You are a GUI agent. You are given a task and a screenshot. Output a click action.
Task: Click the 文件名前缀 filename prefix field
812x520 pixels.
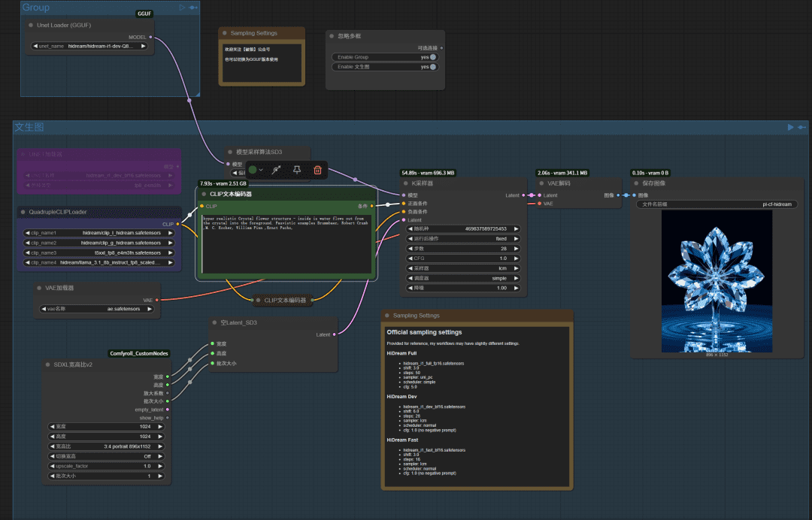click(717, 204)
